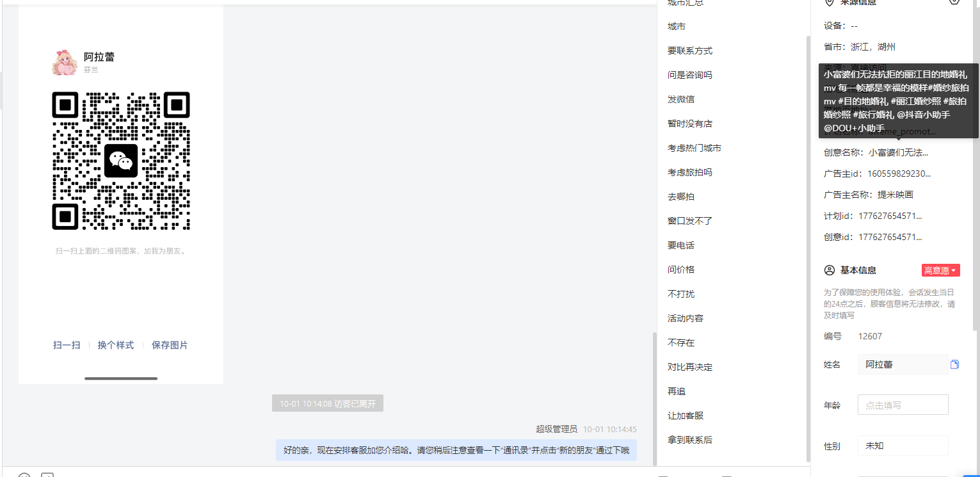The image size is (980, 477).
Task: Click the sender name 超级管理员
Action: [x=557, y=429]
